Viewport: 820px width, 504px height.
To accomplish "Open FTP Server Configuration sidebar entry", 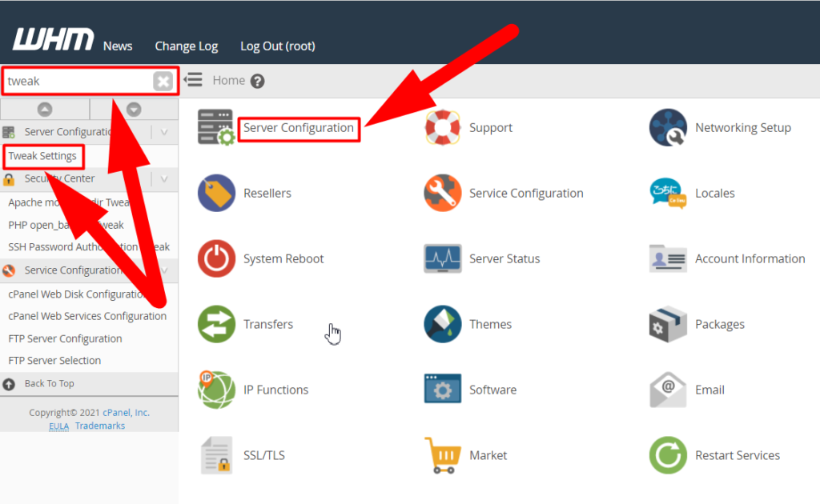I will coord(65,338).
